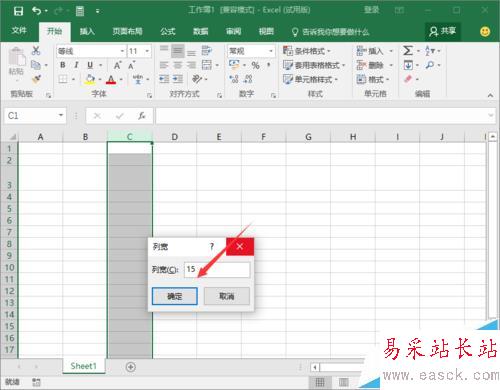
Task: Toggle Bold formatting
Action: pyautogui.click(x=62, y=65)
